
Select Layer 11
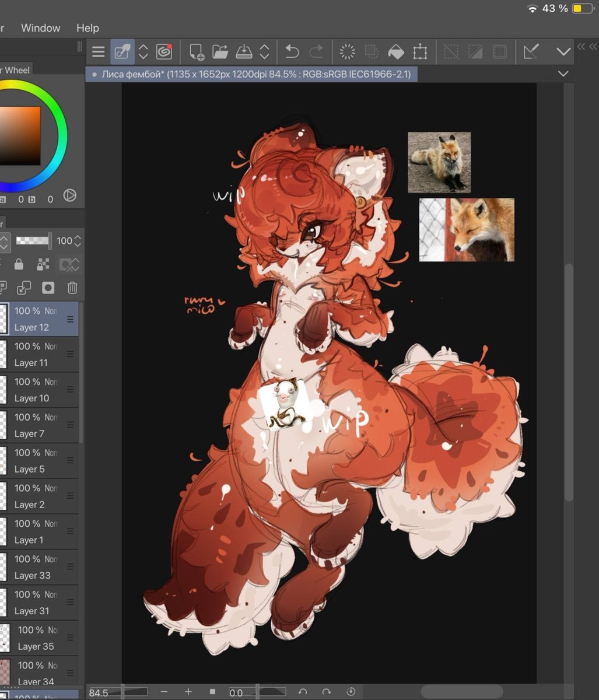[40, 355]
